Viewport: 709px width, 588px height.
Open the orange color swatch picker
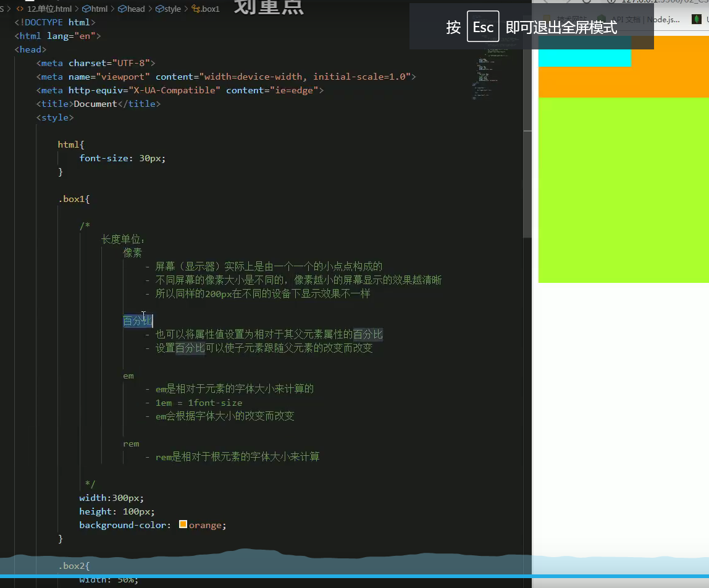(x=183, y=524)
